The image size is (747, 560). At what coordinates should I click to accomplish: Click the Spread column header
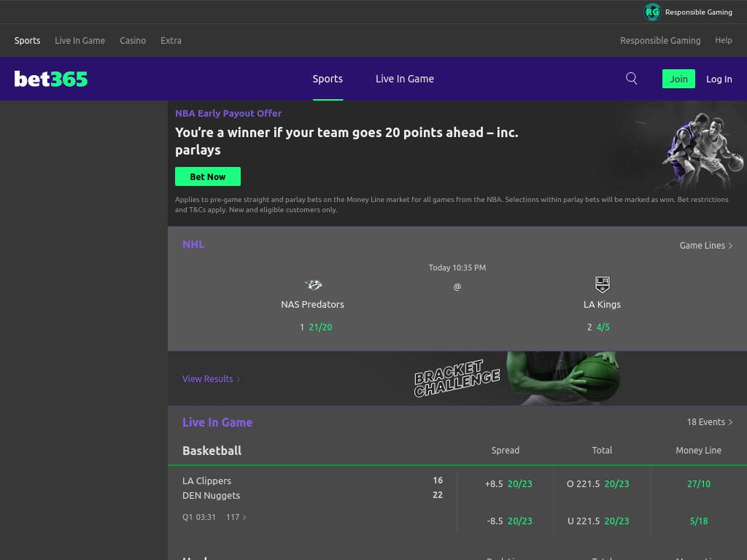tap(506, 451)
